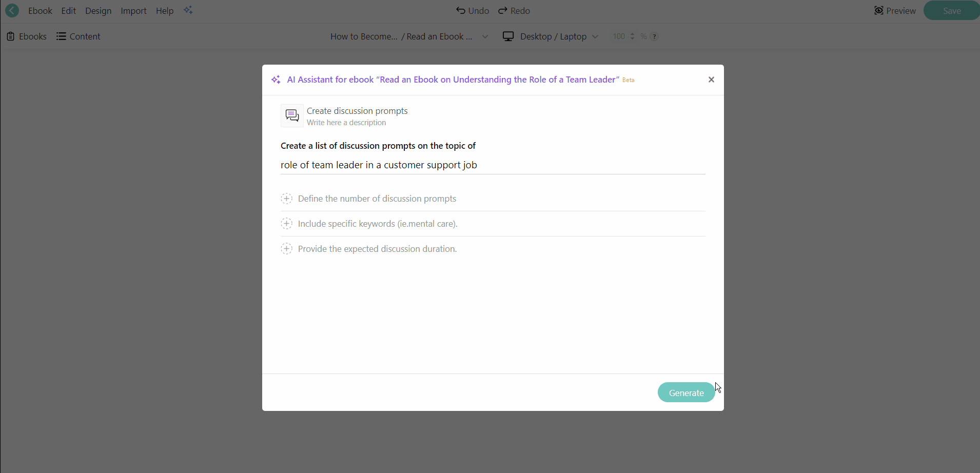Add 'Include specific keywords' option

(x=286, y=224)
